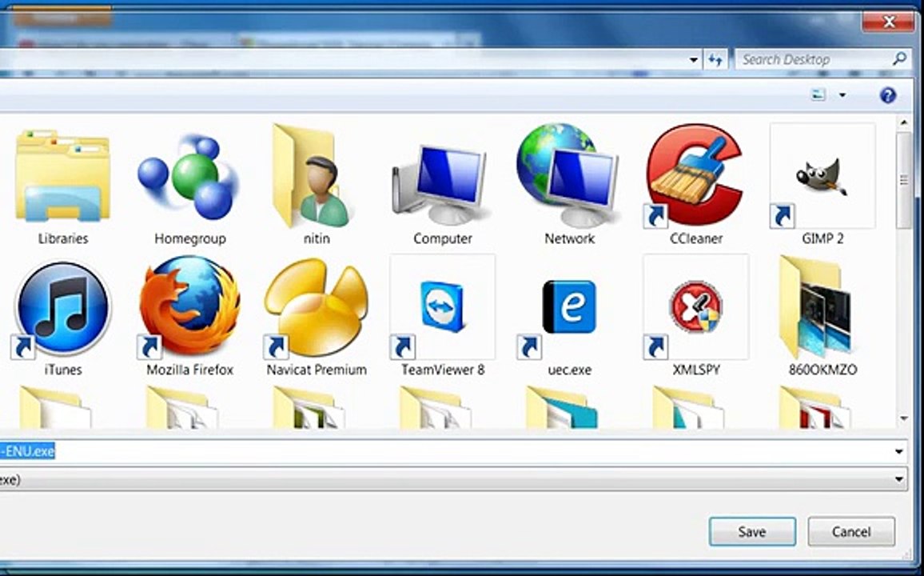Click the "Navicat Premium" label text
Viewport: 924px width, 576px height.
coord(317,370)
